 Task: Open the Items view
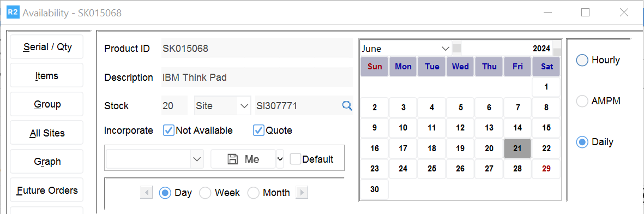[47, 76]
